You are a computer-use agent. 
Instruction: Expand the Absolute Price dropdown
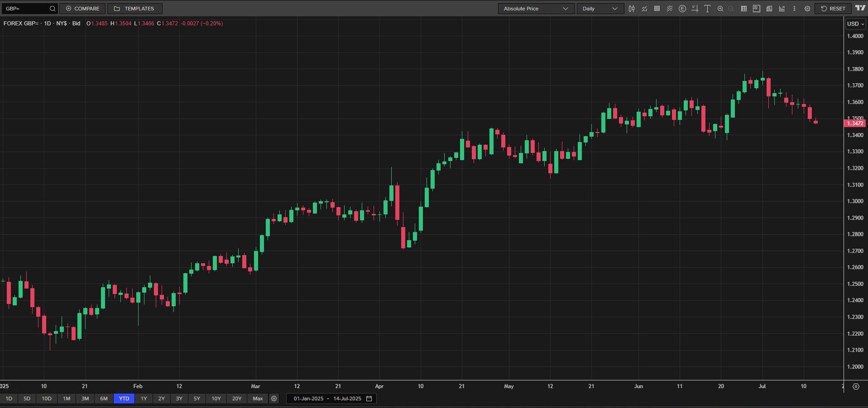pos(537,9)
